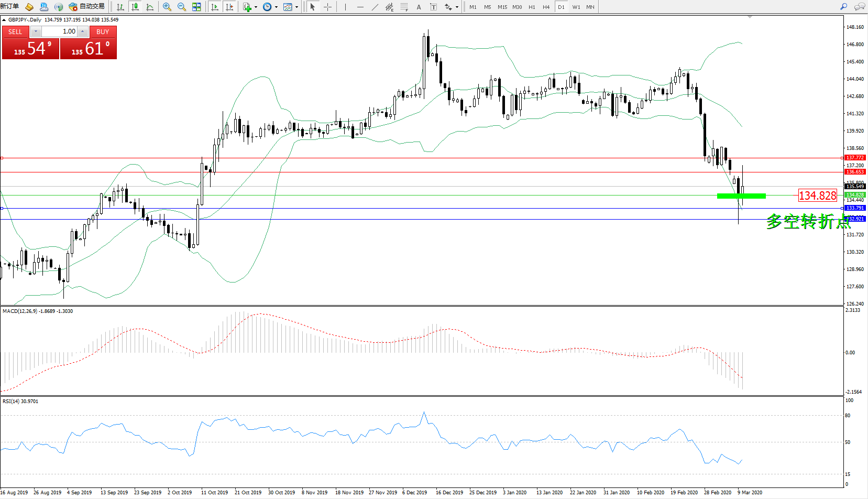Open the indicators list dropdown arrow

(256, 7)
